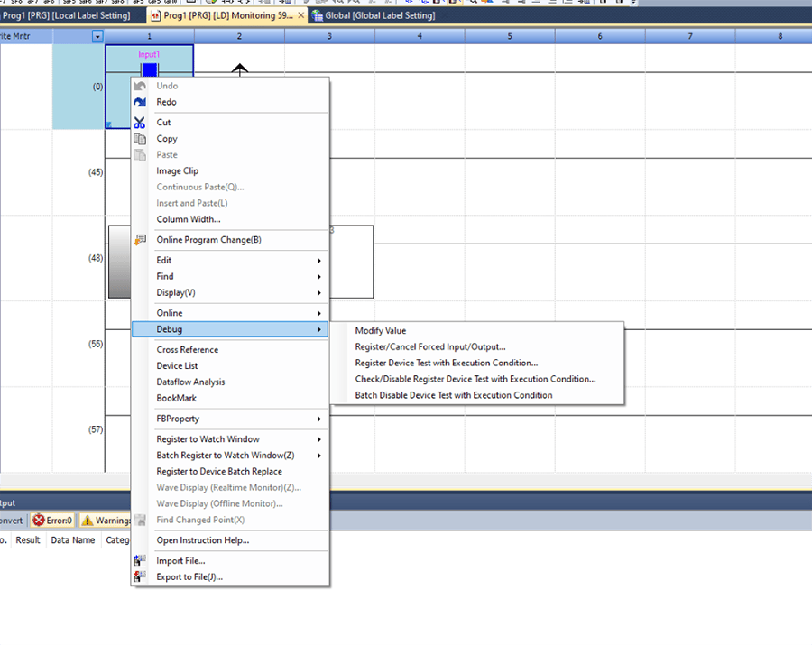Viewport: 812px width, 645px height.
Task: Choose Register to Device Batch Replace
Action: [230, 472]
